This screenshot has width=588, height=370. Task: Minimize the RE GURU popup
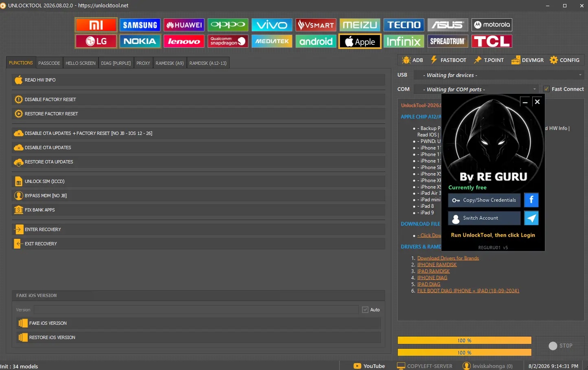525,102
